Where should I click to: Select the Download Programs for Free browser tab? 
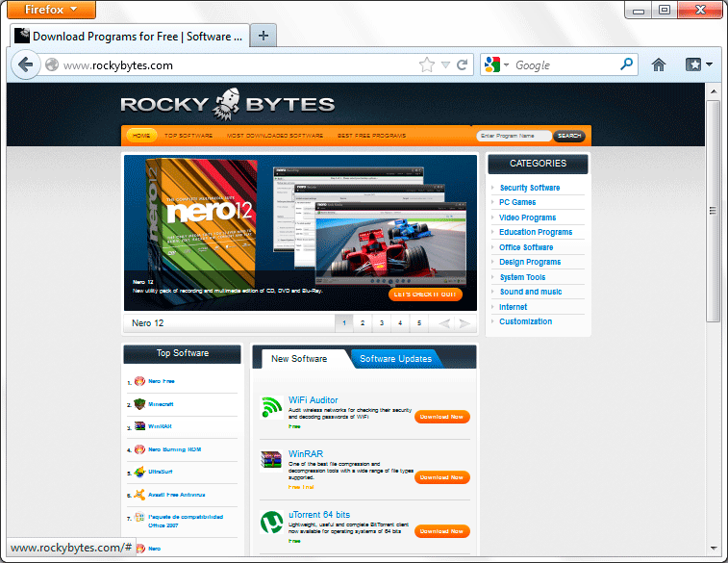point(130,36)
